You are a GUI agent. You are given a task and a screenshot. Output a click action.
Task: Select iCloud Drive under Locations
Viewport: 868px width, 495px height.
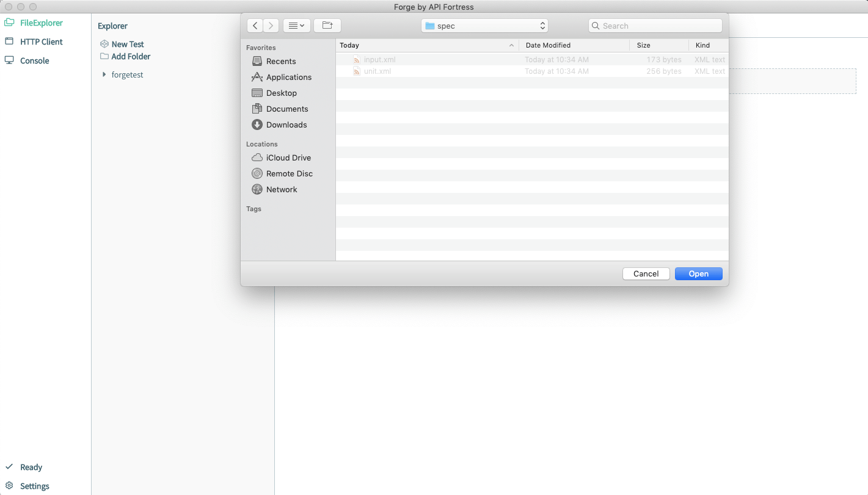coord(288,158)
